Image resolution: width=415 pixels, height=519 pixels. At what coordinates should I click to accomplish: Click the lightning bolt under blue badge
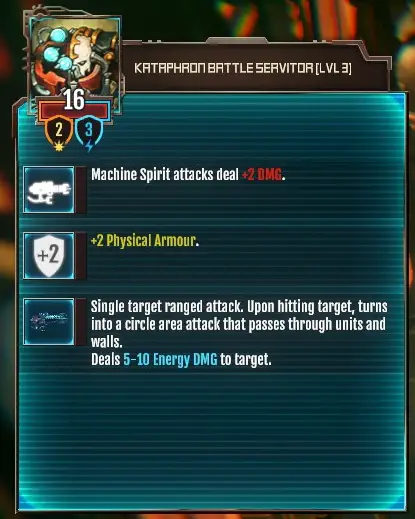(89, 147)
